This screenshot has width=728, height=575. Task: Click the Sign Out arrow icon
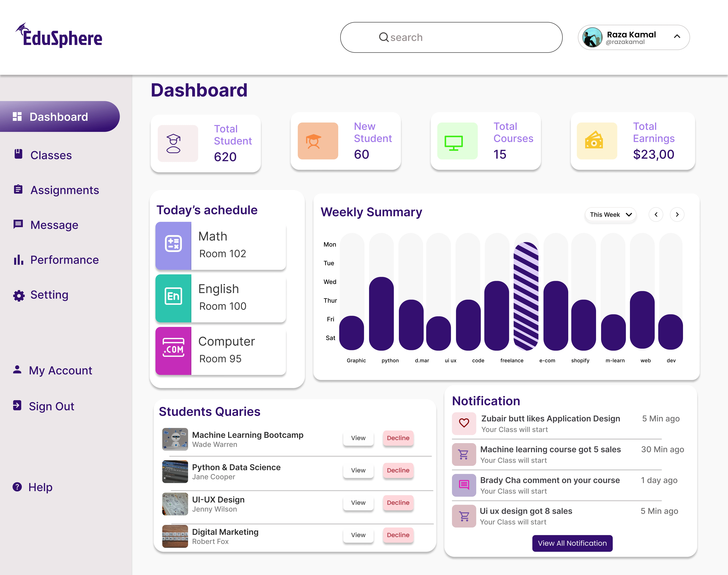click(17, 405)
